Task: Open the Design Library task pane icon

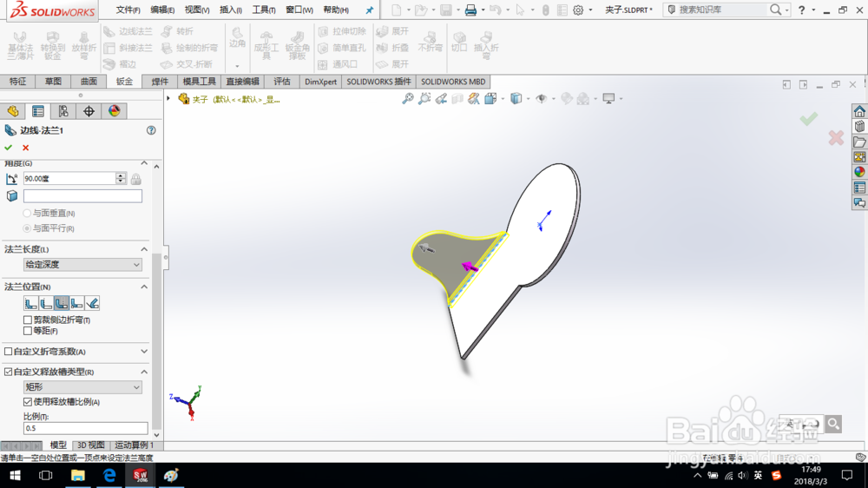Action: pos(859,126)
